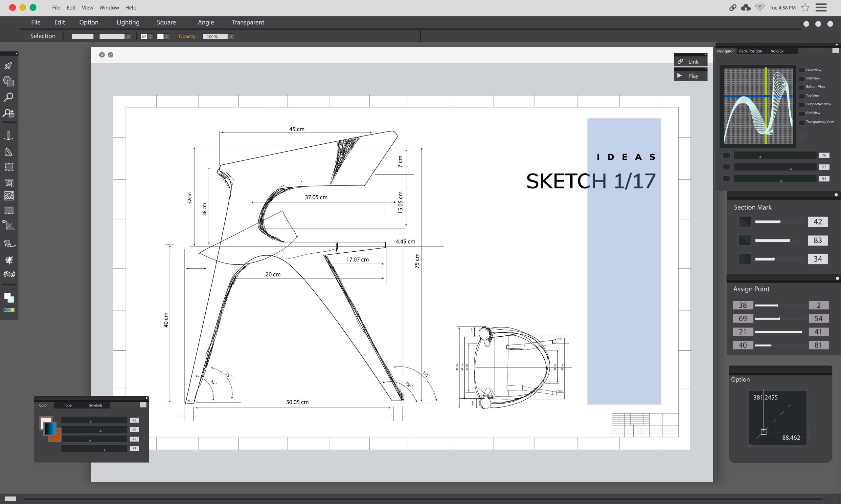Open the Lighting menu

[x=128, y=22]
